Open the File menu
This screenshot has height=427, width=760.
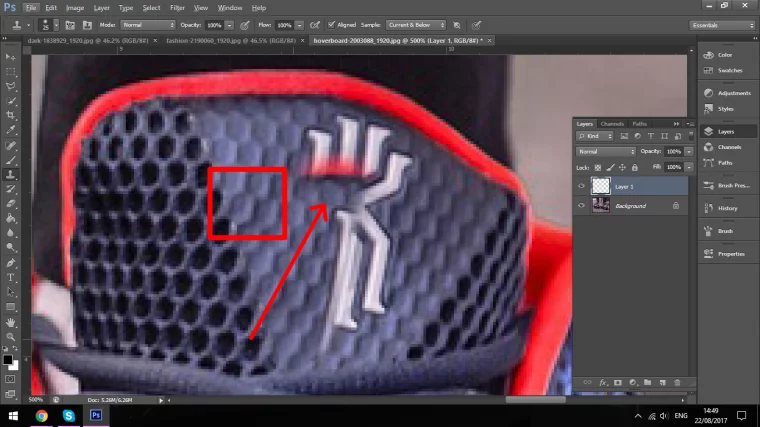(31, 8)
